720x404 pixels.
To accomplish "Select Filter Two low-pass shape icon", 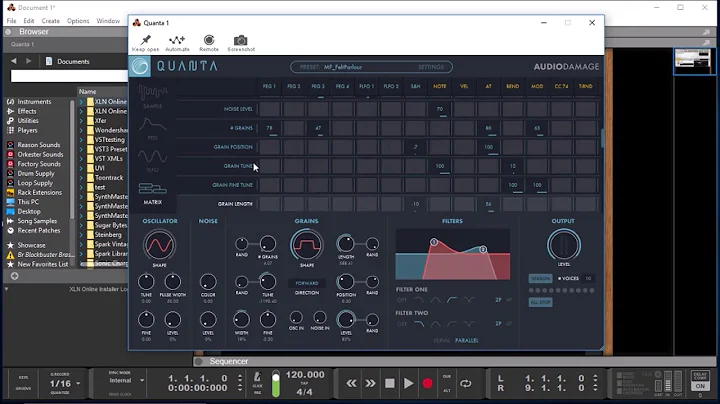I will pos(419,324).
